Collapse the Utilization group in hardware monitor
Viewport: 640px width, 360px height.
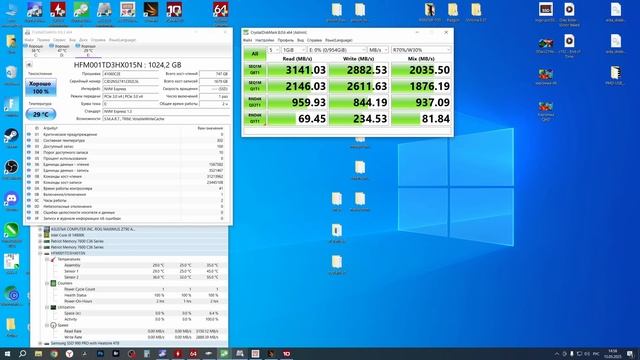47,307
